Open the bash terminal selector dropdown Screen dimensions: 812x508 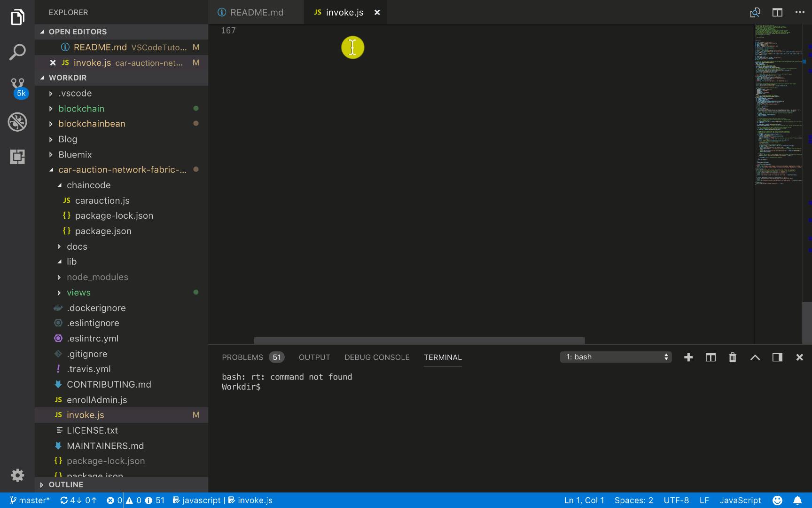pyautogui.click(x=616, y=357)
